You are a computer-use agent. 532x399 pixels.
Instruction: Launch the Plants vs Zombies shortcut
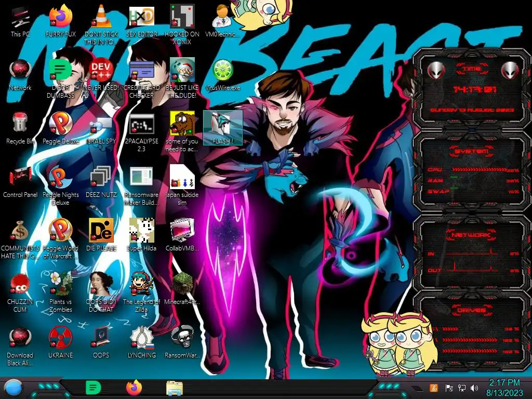point(60,292)
